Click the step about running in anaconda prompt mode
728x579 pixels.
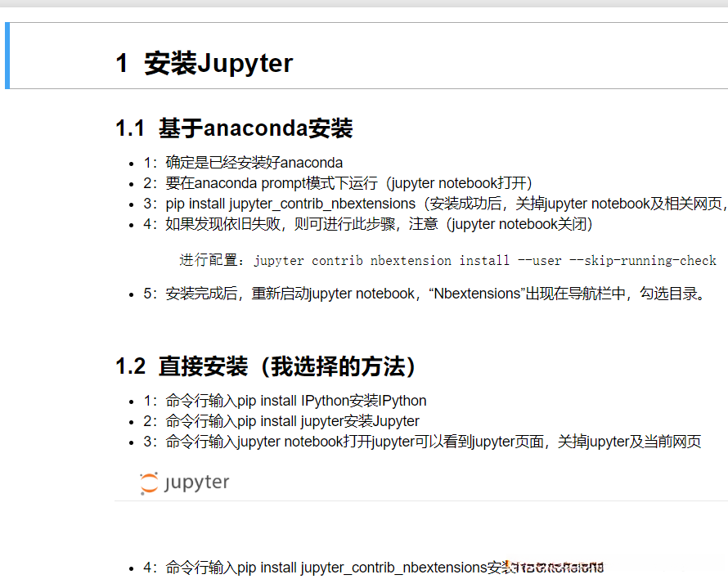pos(338,183)
